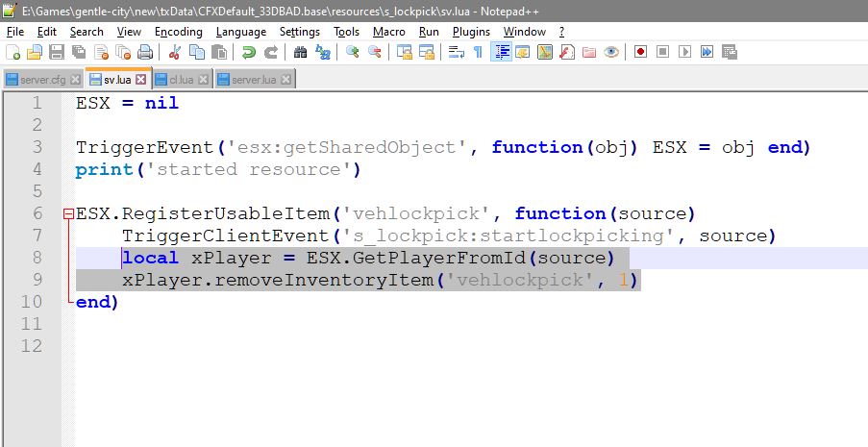
Task: Open the Edit menu
Action: 47,32
